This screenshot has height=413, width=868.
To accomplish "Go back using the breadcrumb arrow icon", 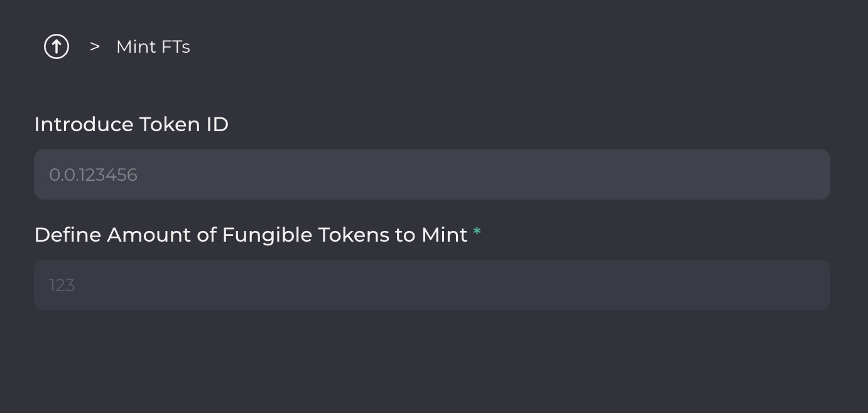I will [57, 46].
